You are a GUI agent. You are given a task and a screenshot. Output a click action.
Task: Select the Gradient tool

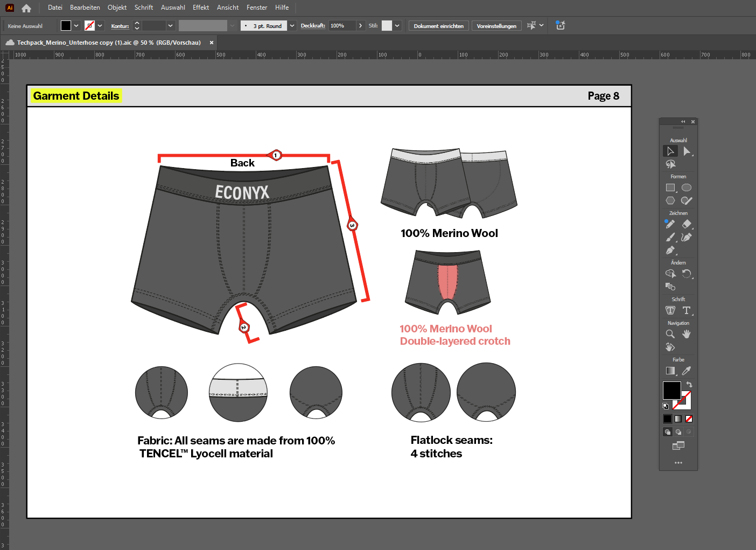coord(670,371)
